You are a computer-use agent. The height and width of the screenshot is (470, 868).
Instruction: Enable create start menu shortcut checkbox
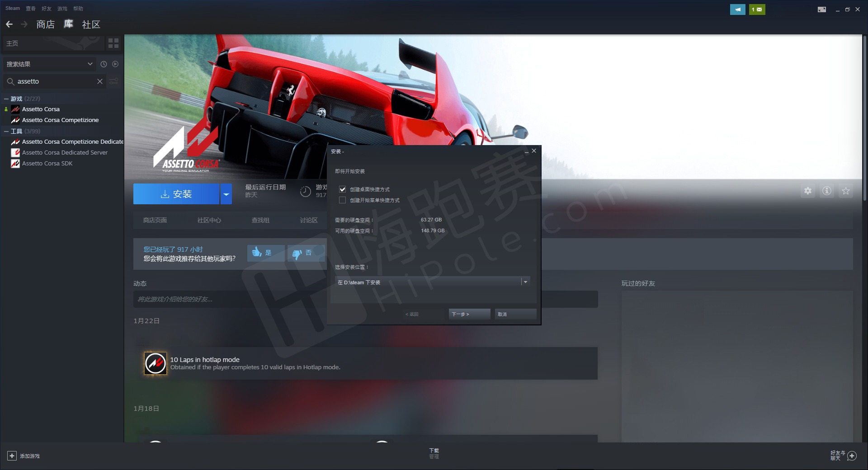[342, 200]
